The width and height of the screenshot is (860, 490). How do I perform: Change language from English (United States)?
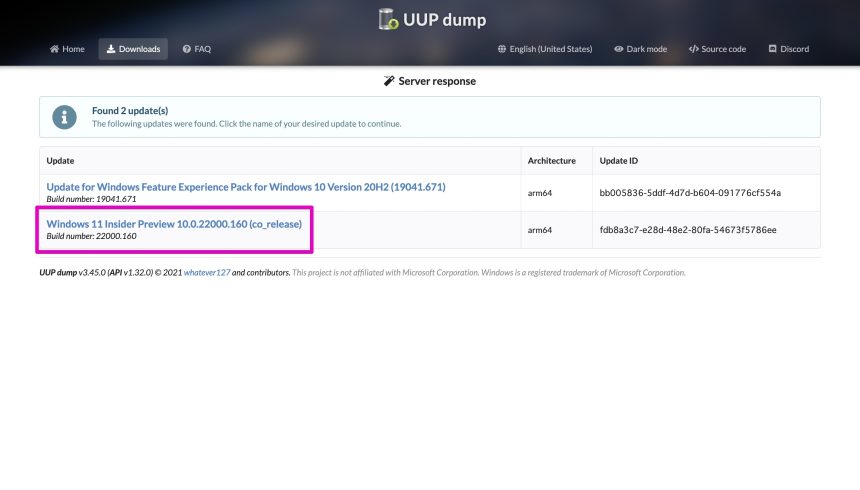pyautogui.click(x=545, y=49)
